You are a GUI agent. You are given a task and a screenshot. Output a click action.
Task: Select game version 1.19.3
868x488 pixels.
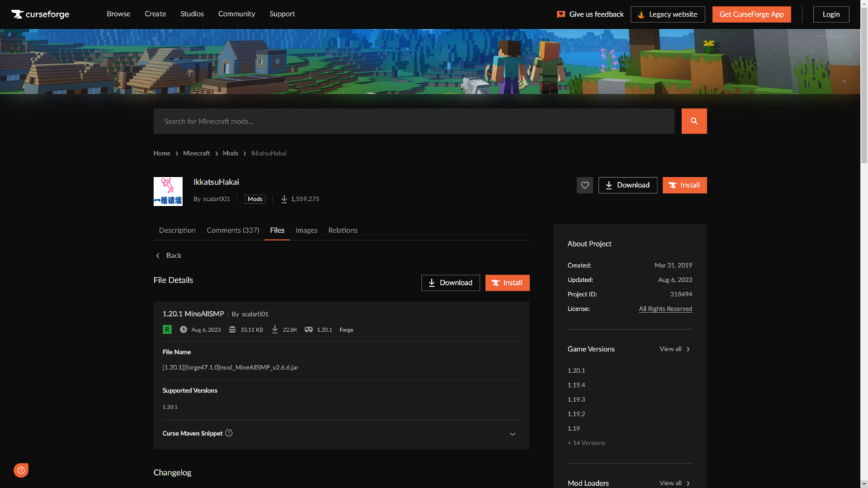tap(576, 399)
